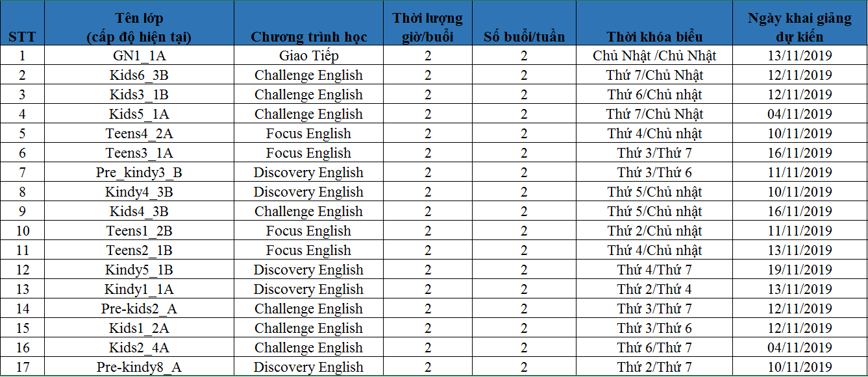Click the STT column header
Image resolution: width=868 pixels, height=377 pixels.
click(22, 36)
